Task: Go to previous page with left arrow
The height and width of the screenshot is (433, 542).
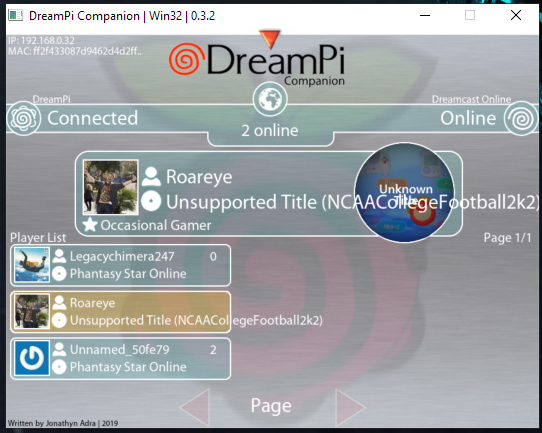Action: click(x=195, y=407)
